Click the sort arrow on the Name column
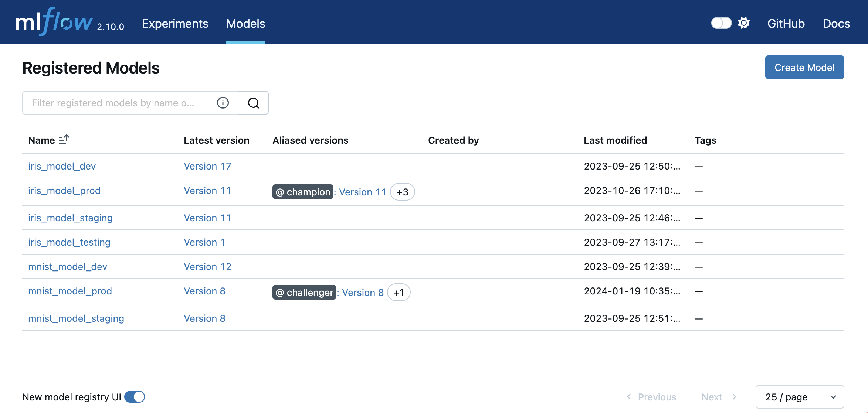The height and width of the screenshot is (413, 868). point(64,139)
